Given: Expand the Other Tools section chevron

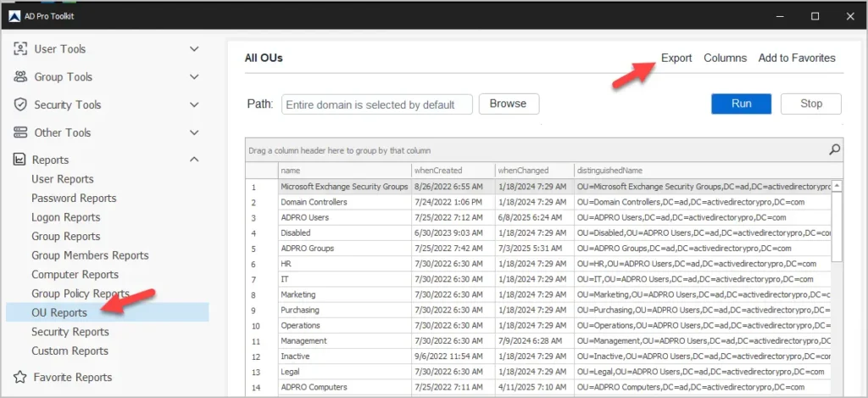Looking at the screenshot, I should [194, 132].
